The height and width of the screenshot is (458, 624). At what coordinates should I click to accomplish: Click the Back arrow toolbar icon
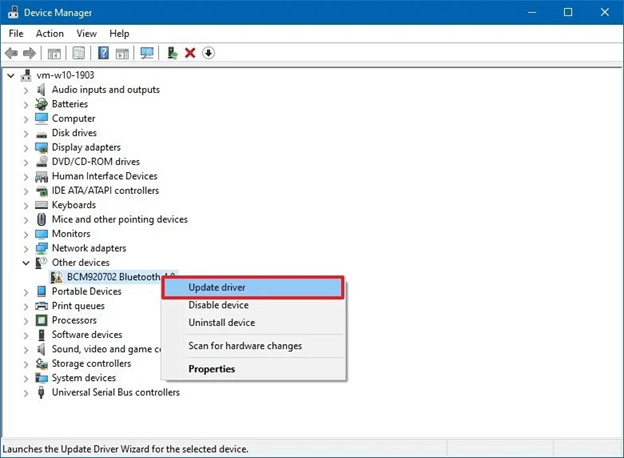pyautogui.click(x=12, y=53)
